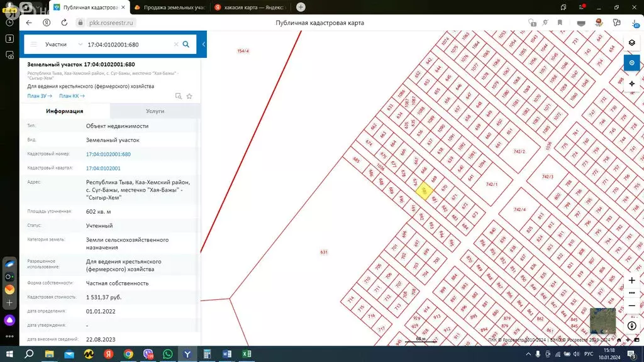
Task: Clear the cadastral number search field
Action: pos(176,45)
